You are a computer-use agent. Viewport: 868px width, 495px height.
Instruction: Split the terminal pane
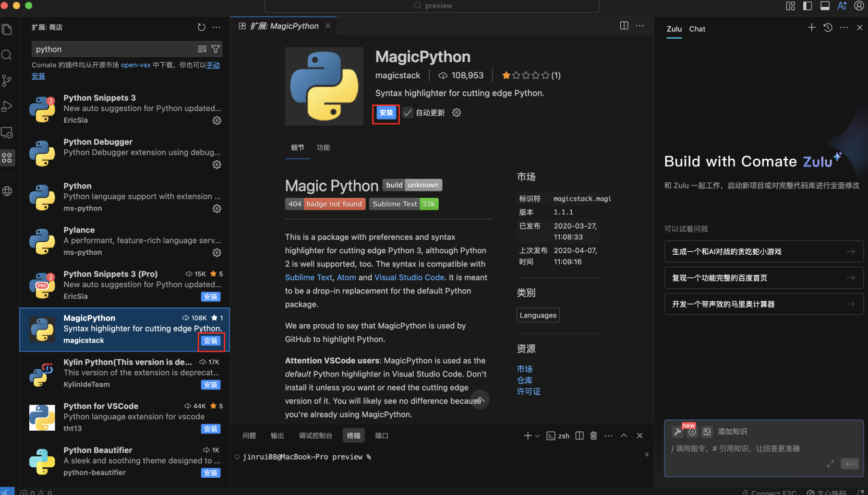tap(580, 435)
